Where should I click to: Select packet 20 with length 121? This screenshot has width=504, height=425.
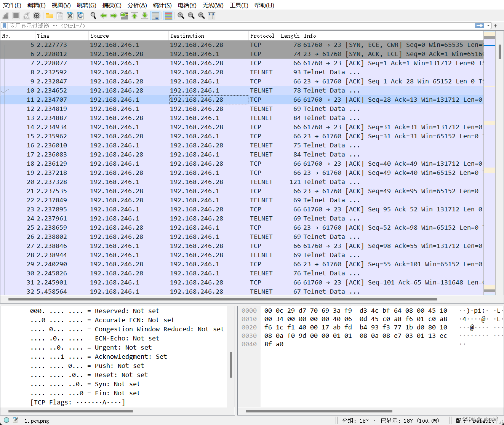[x=242, y=182]
